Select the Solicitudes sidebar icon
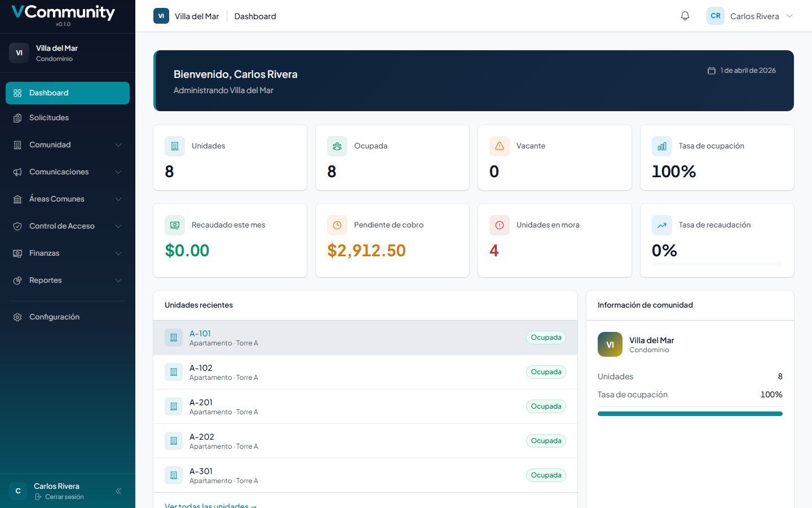Image resolution: width=812 pixels, height=508 pixels. tap(18, 117)
